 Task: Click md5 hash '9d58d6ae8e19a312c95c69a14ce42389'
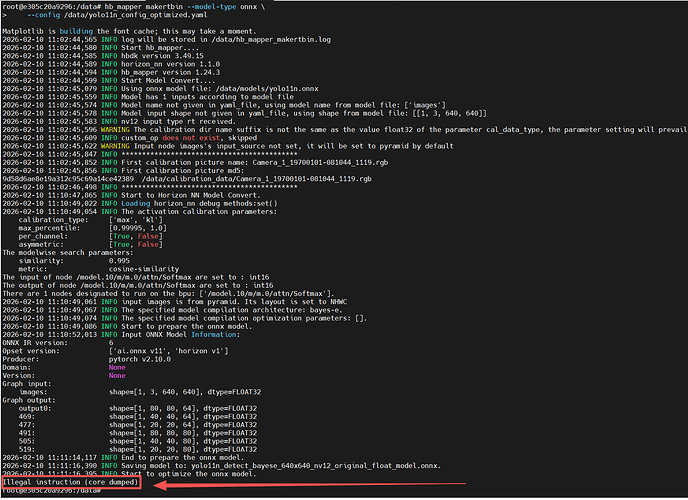tap(68, 179)
